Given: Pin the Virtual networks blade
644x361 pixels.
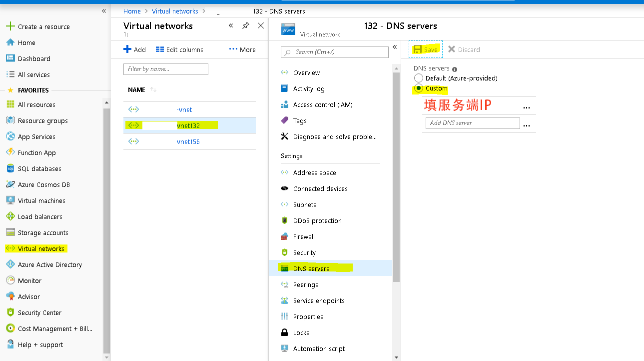Looking at the screenshot, I should [246, 25].
